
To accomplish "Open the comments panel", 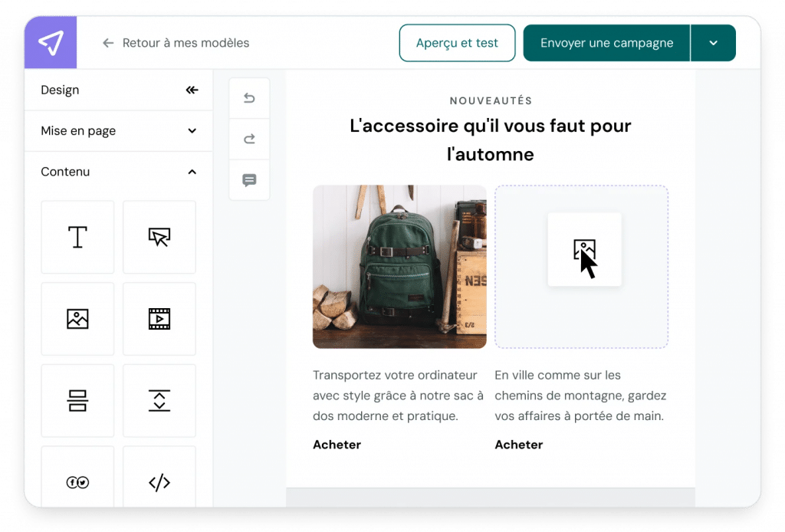I will (249, 180).
